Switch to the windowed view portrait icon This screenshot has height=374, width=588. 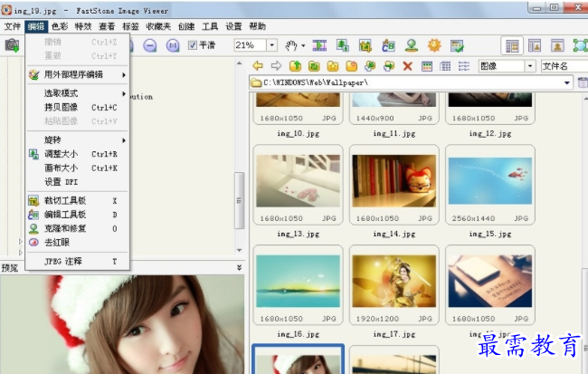coord(557,46)
